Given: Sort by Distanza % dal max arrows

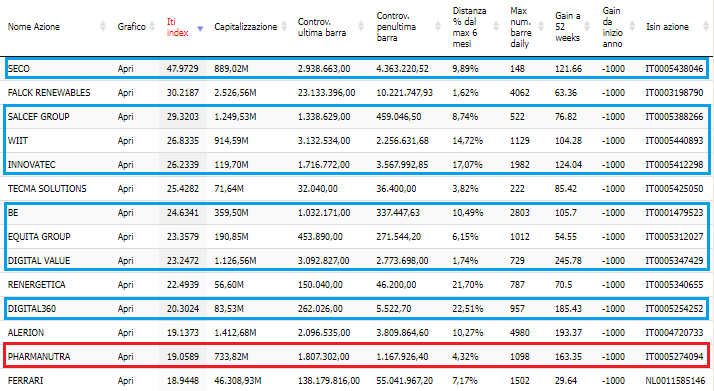Looking at the screenshot, I should (496, 27).
